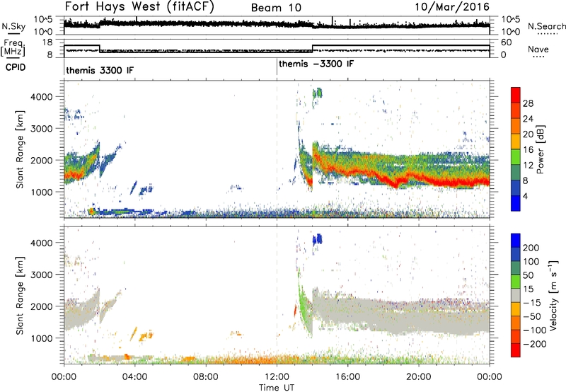Screen dimensions: 566x392
Task: Click the frequency step at 14:00 UT
Action: (x=313, y=48)
